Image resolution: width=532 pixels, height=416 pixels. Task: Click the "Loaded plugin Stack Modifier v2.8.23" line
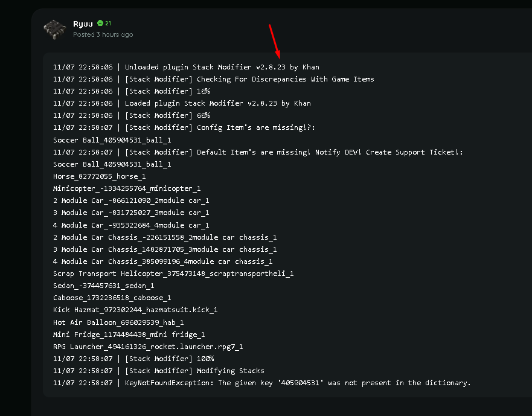click(x=182, y=103)
